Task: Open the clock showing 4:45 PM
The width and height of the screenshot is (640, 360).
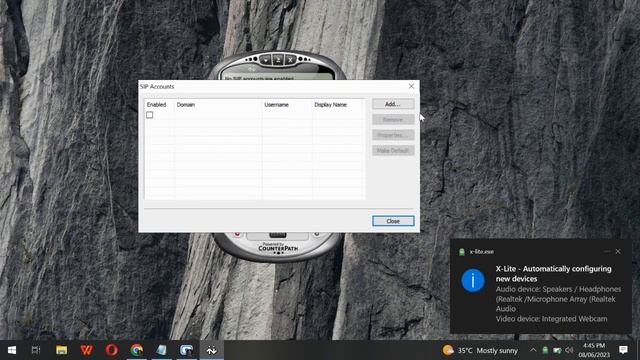Action: pos(594,350)
